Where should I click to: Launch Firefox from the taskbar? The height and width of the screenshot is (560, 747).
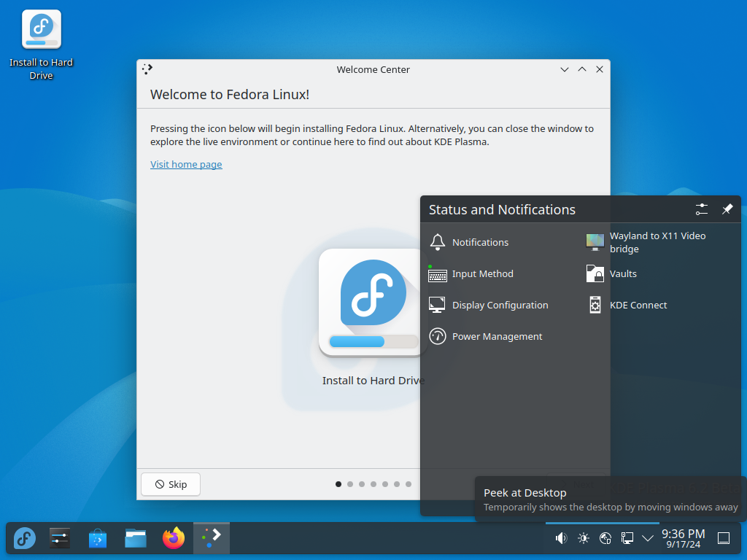click(174, 539)
